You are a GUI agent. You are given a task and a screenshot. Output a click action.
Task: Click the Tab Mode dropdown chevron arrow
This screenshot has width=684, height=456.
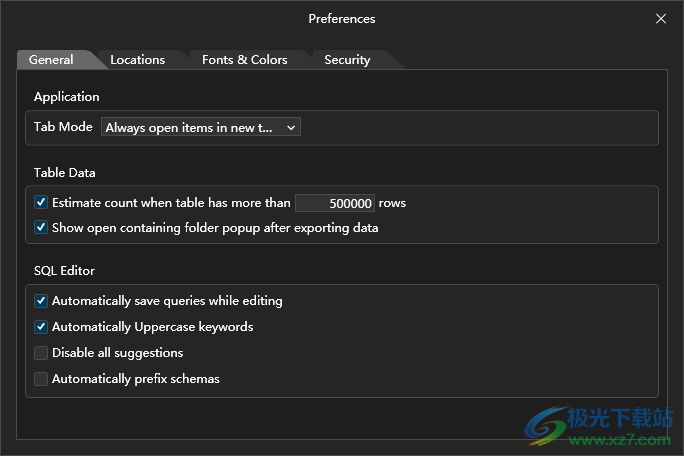[x=290, y=127]
